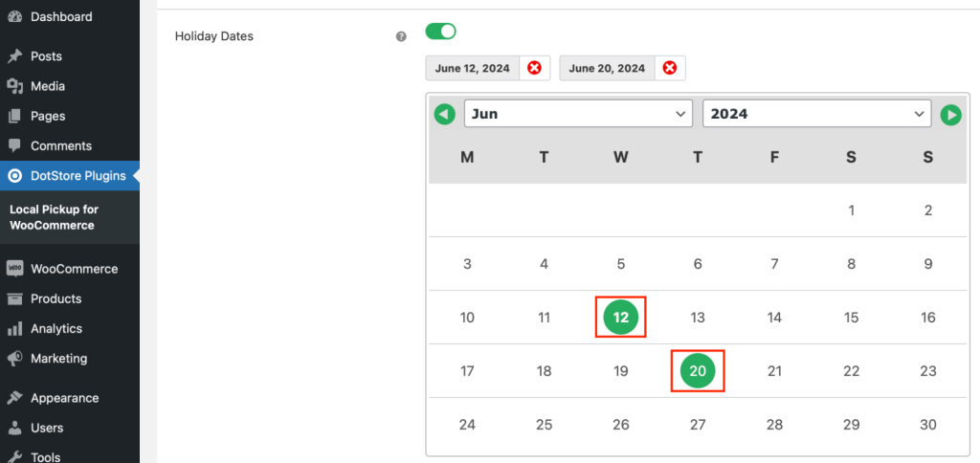
Task: Click the Media icon in sidebar
Action: click(x=15, y=86)
